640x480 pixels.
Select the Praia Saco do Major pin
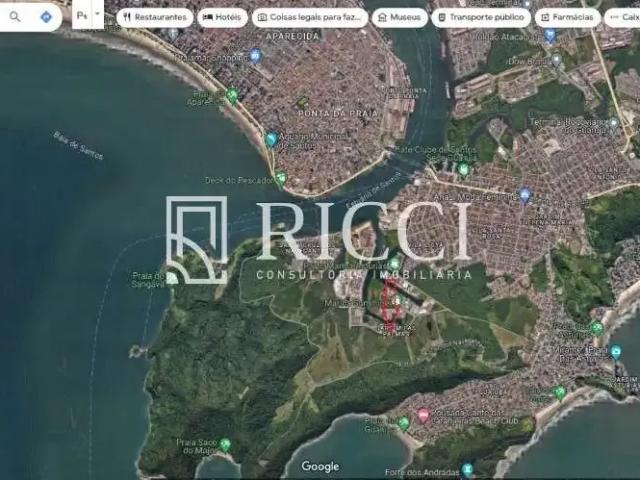tap(225, 445)
